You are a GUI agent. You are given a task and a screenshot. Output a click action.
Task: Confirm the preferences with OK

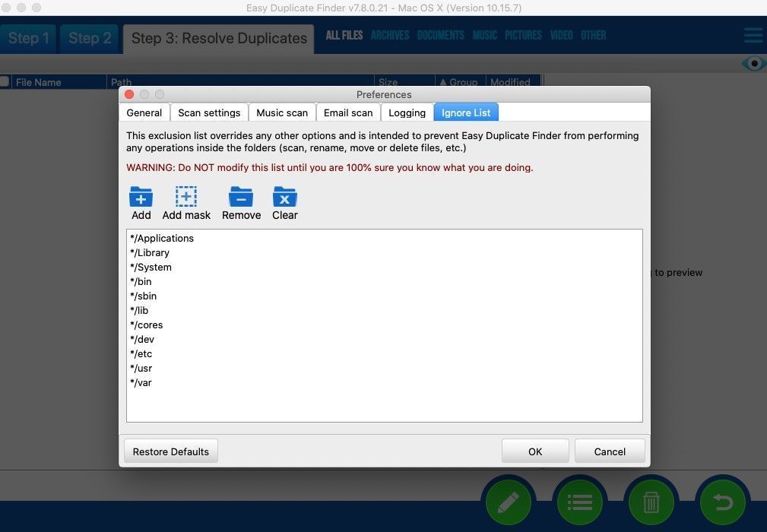click(535, 451)
